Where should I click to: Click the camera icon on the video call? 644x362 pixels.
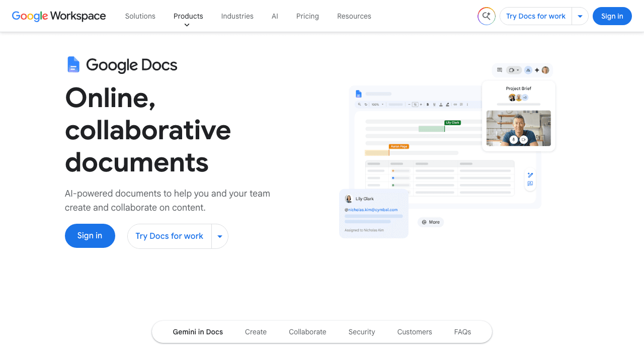pyautogui.click(x=524, y=139)
